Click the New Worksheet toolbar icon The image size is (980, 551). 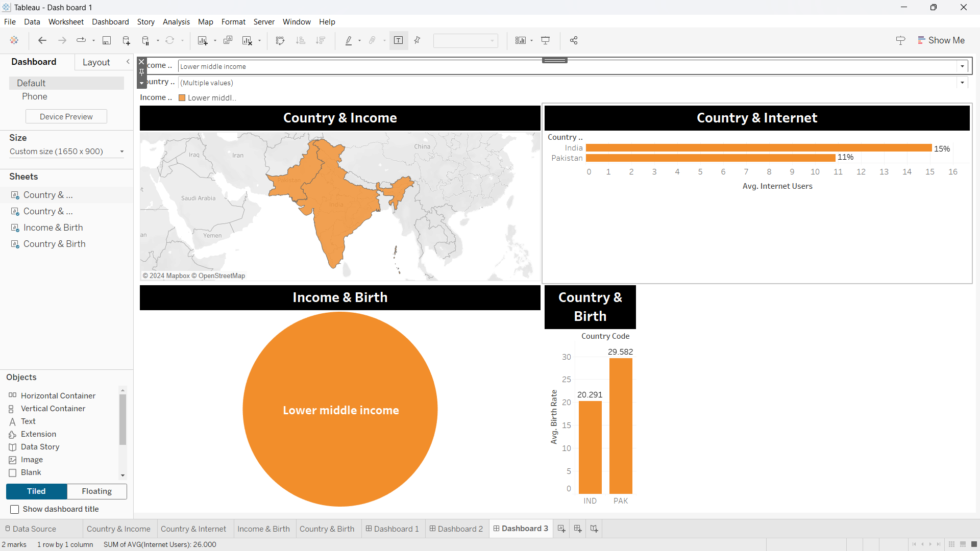(x=203, y=40)
